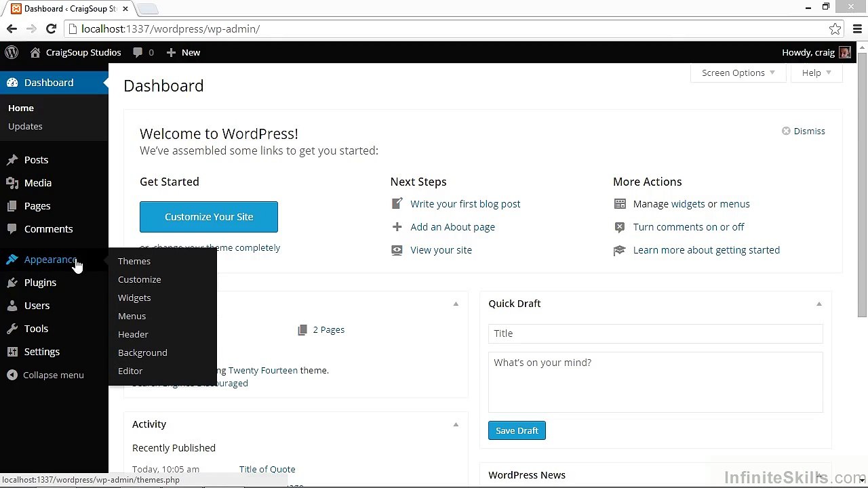This screenshot has width=868, height=488.
Task: Click the Customize Your Site button
Action: pos(209,217)
